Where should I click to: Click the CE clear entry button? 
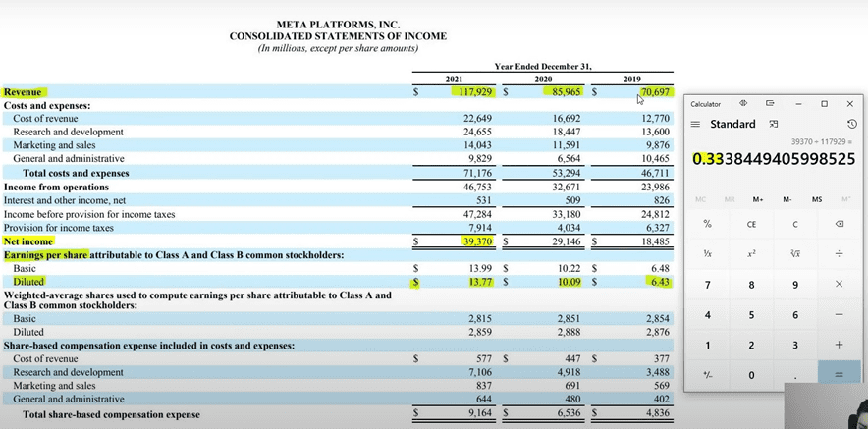(751, 224)
